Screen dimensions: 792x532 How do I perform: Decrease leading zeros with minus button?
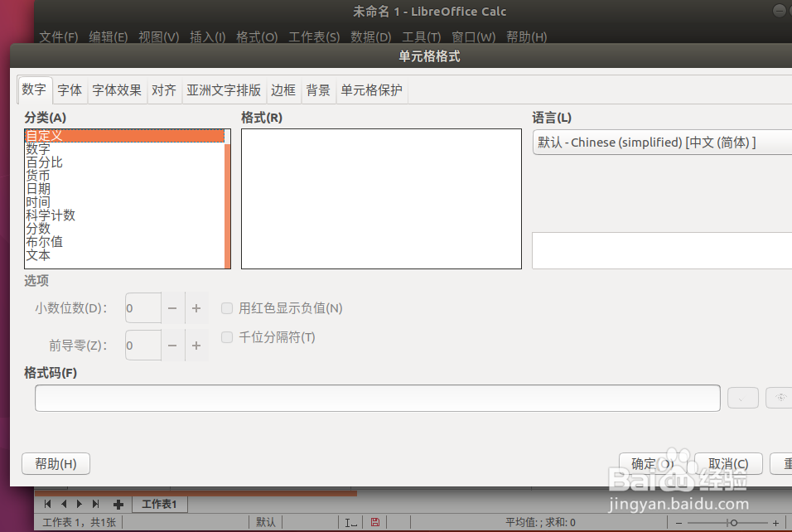click(172, 346)
